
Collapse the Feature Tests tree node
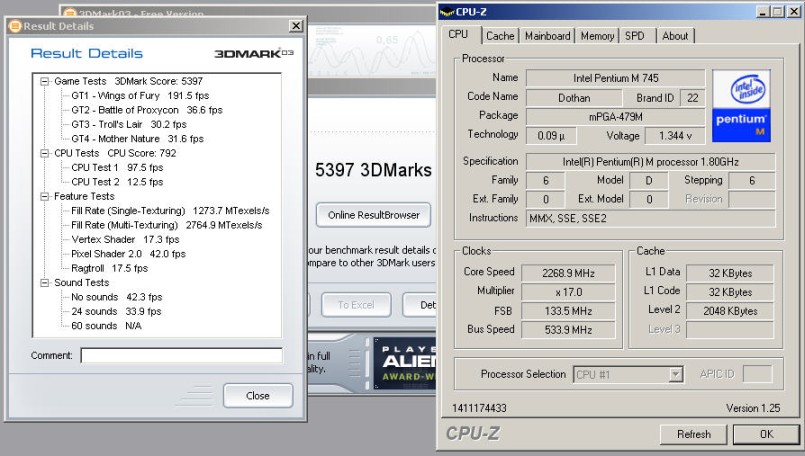point(45,196)
